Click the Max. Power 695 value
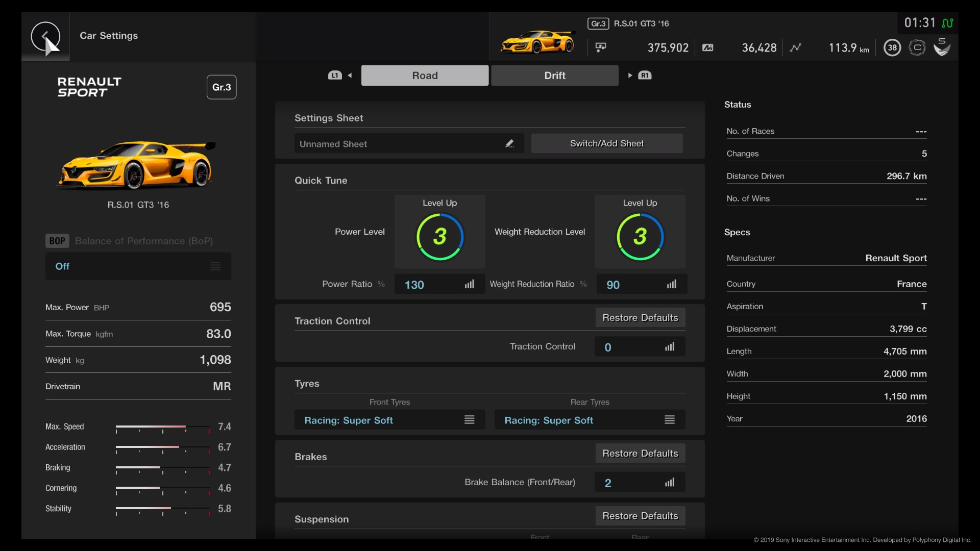The image size is (980, 551). (220, 307)
